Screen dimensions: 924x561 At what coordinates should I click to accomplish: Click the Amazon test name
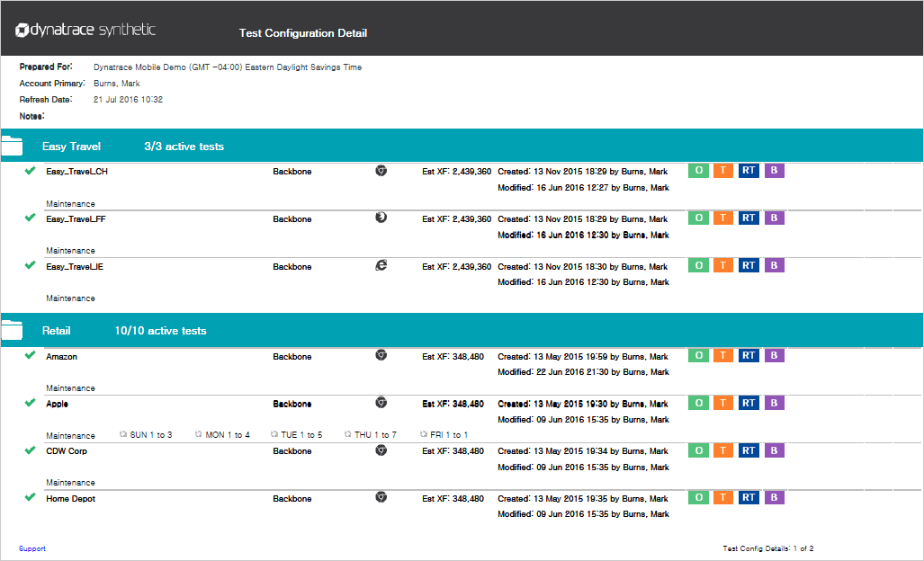(61, 357)
